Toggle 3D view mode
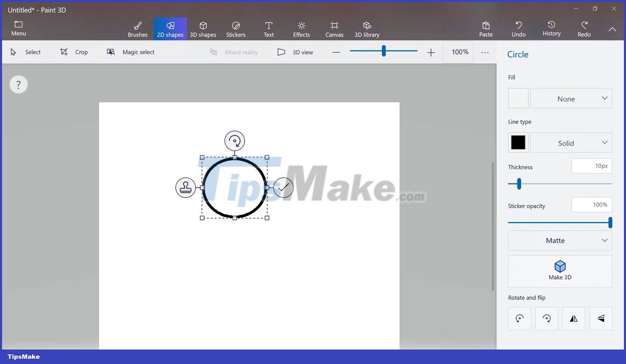The width and height of the screenshot is (626, 364). point(295,52)
